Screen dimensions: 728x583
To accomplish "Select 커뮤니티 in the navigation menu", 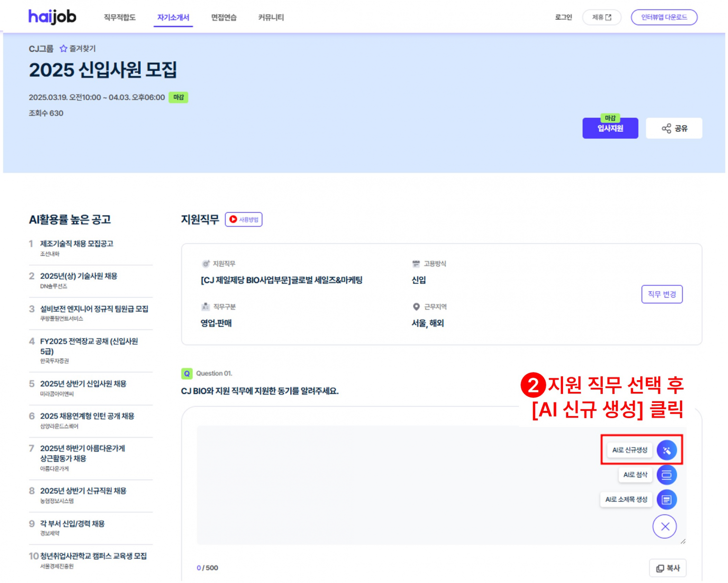I will pos(271,18).
